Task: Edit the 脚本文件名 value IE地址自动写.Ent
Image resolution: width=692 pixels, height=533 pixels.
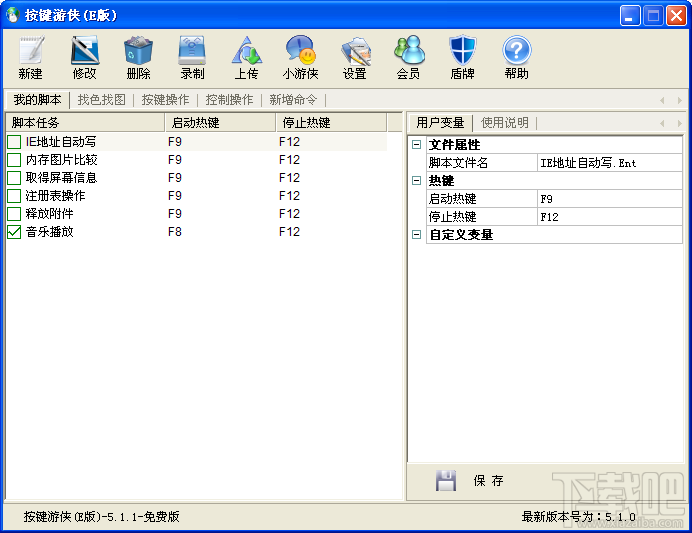Action: (x=610, y=163)
